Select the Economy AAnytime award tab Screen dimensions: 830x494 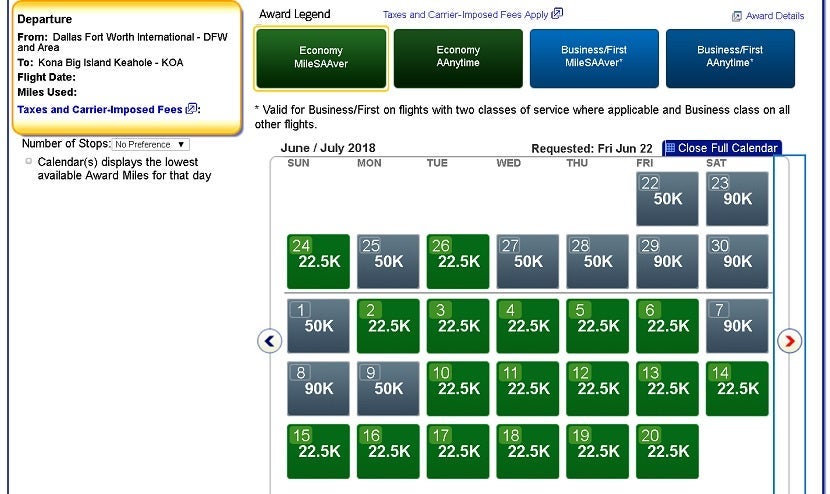point(458,58)
